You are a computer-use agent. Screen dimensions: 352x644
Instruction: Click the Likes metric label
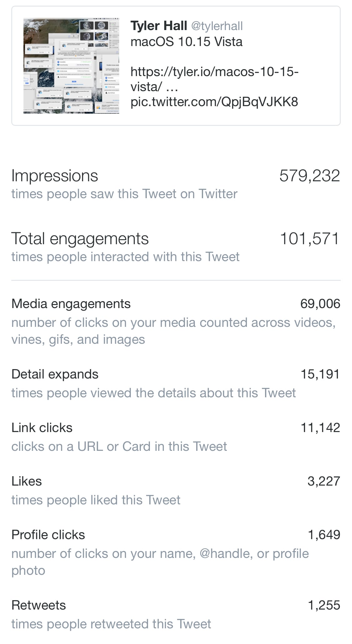[x=26, y=481]
